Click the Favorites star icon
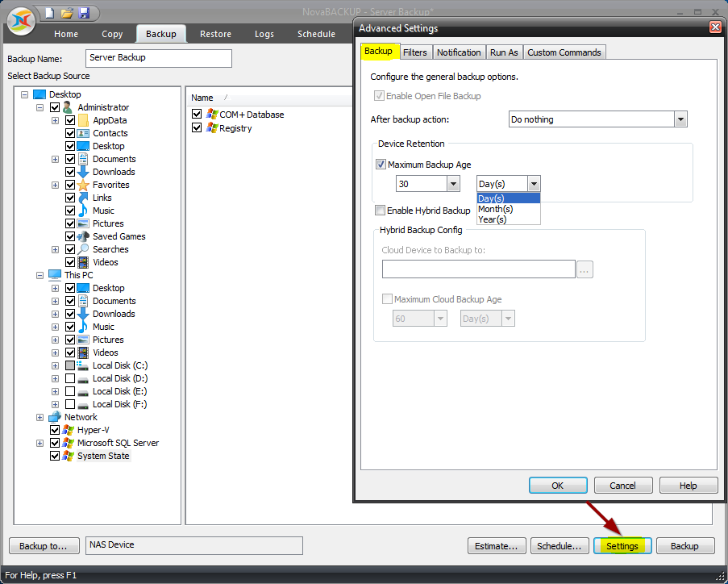 point(83,185)
